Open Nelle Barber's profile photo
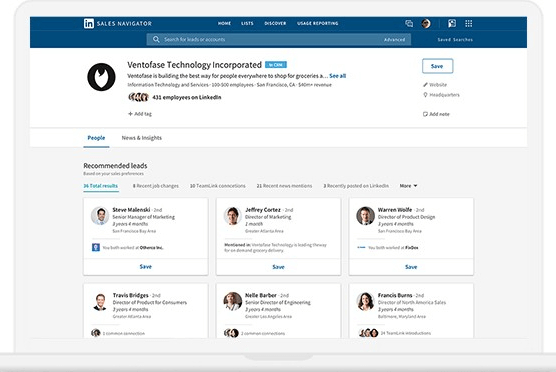This screenshot has height=372, width=556. point(233,301)
